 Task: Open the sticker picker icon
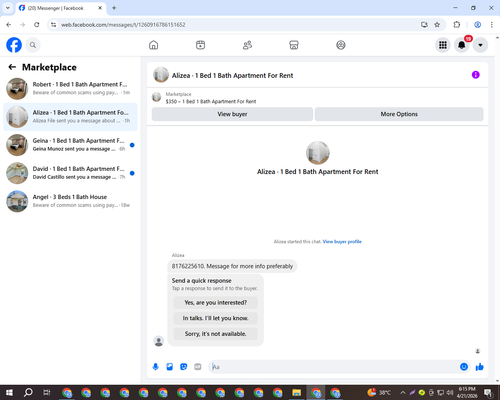tap(184, 367)
